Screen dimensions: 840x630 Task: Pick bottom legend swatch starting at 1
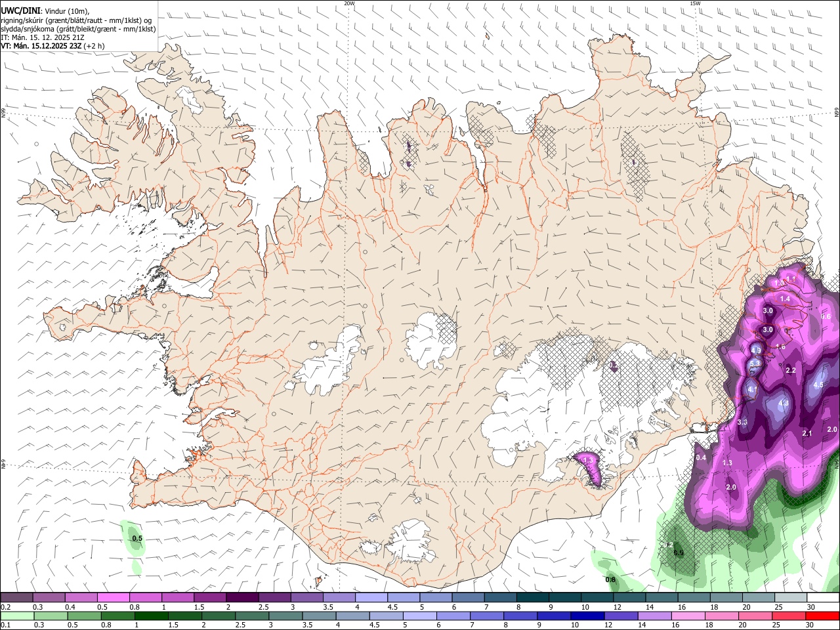click(x=150, y=616)
